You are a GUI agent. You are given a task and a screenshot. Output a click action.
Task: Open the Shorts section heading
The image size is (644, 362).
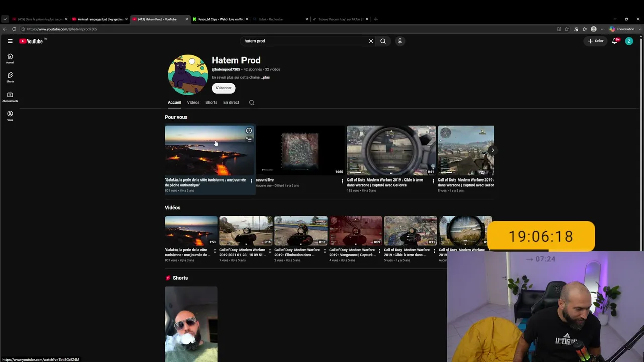coord(180,278)
